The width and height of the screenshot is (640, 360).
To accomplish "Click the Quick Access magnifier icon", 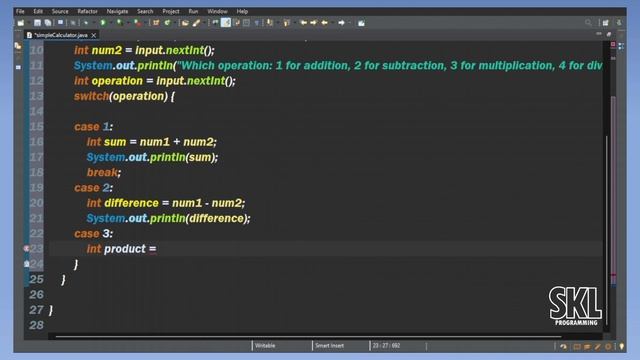I will tap(588, 23).
